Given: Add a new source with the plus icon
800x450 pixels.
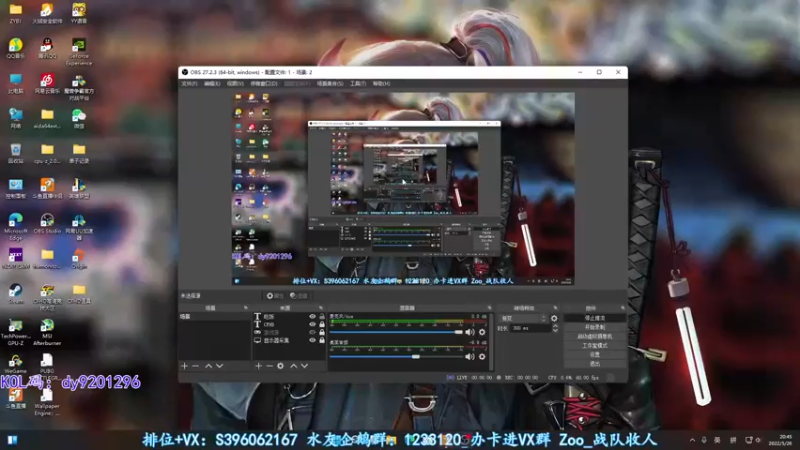Looking at the screenshot, I should pos(258,366).
